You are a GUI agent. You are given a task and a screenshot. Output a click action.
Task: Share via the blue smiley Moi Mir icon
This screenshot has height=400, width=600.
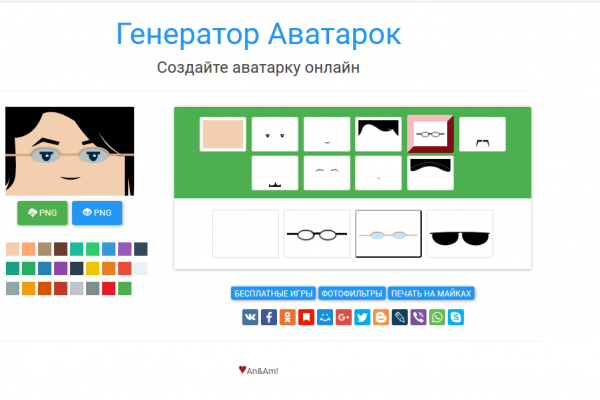coord(325,317)
